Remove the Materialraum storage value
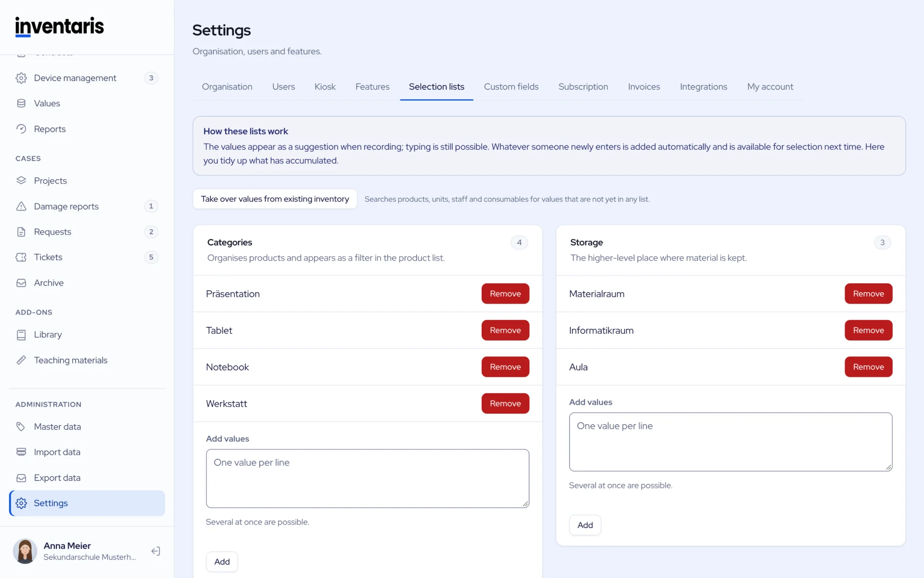This screenshot has width=924, height=578. [x=868, y=294]
